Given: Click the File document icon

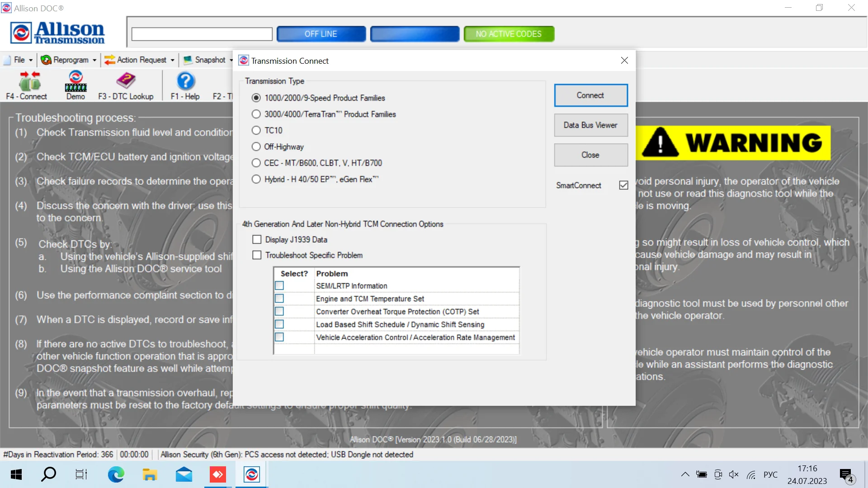Looking at the screenshot, I should 7,60.
